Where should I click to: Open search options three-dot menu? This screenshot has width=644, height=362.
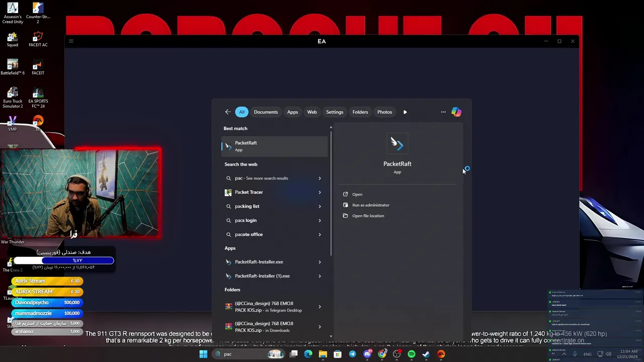(443, 112)
